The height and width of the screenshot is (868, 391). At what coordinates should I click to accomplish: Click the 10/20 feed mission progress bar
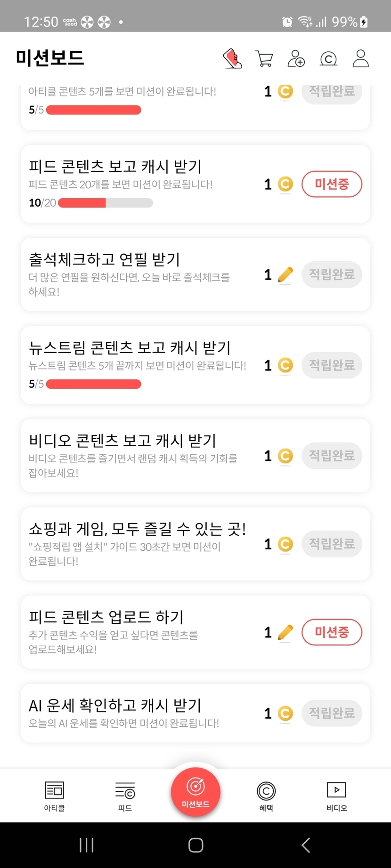[106, 203]
